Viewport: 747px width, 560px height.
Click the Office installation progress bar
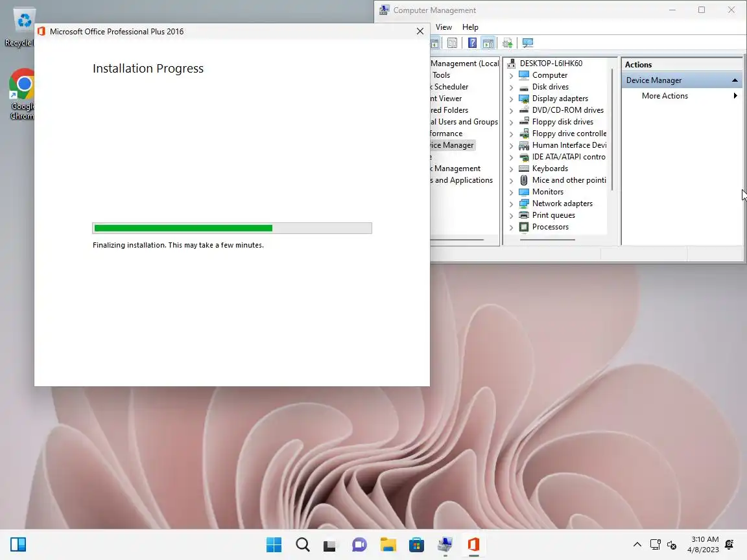pyautogui.click(x=232, y=228)
